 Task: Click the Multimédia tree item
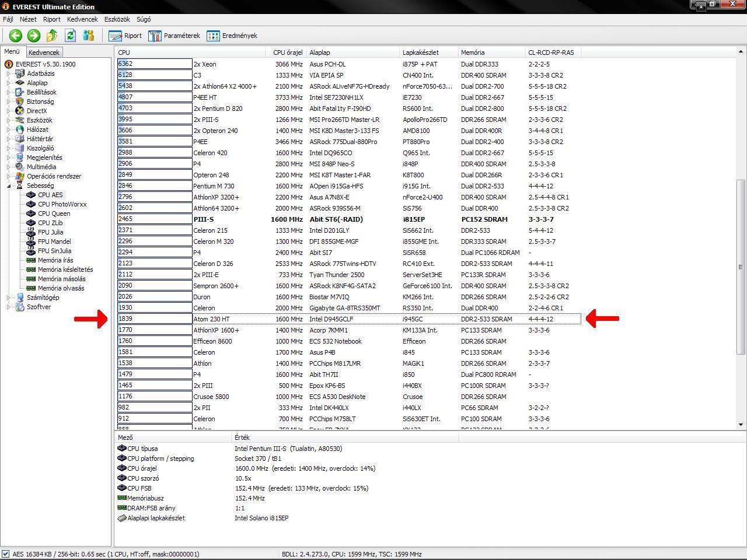tap(41, 167)
